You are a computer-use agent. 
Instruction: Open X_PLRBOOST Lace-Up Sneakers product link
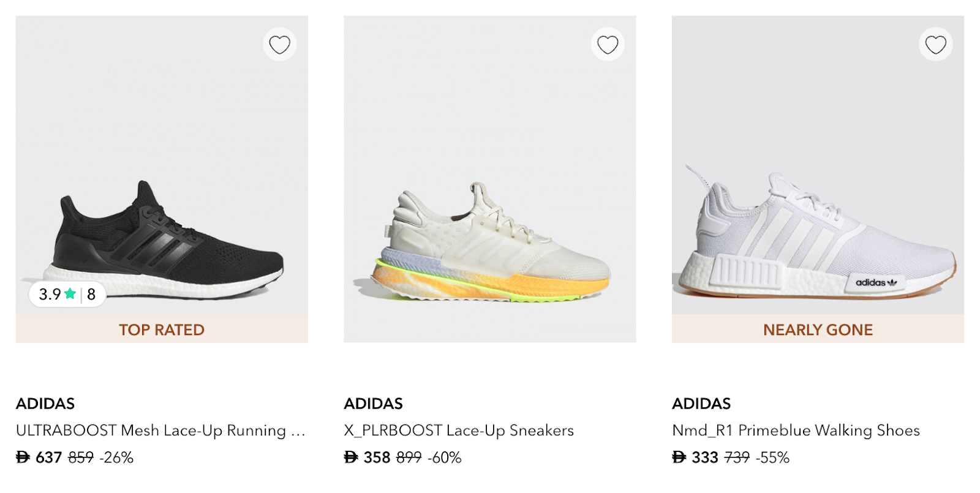point(459,431)
